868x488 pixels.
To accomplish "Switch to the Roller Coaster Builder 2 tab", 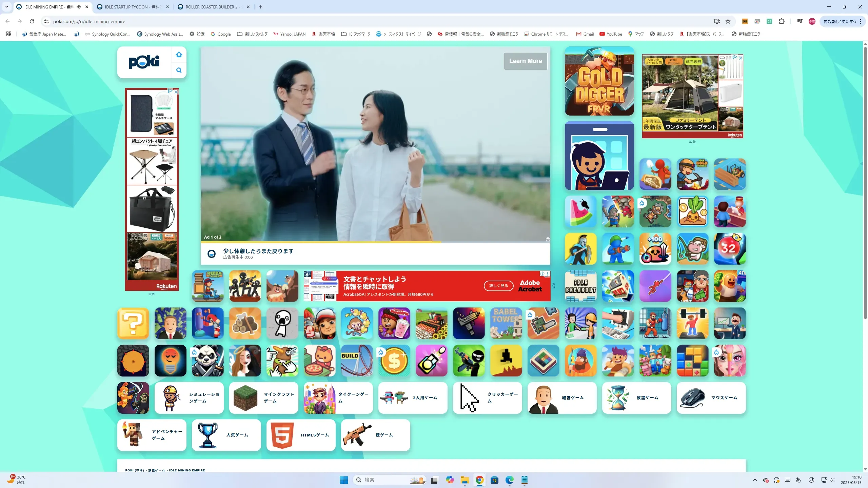I will (x=212, y=7).
